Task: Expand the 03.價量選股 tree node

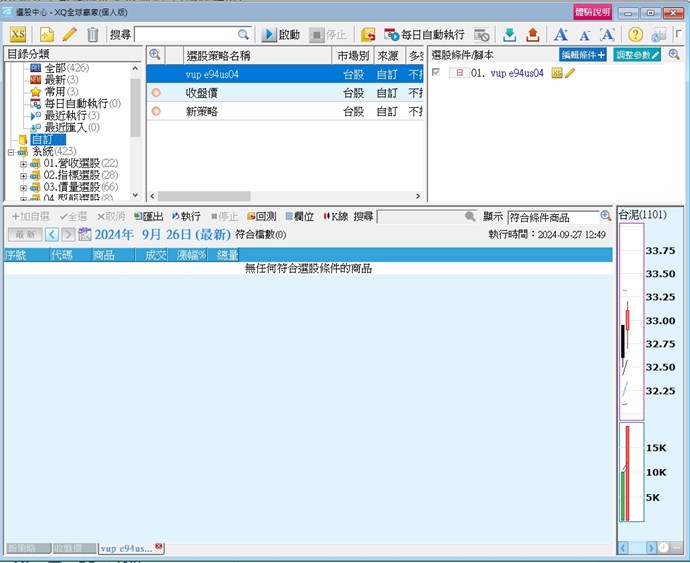Action: pyautogui.click(x=23, y=187)
